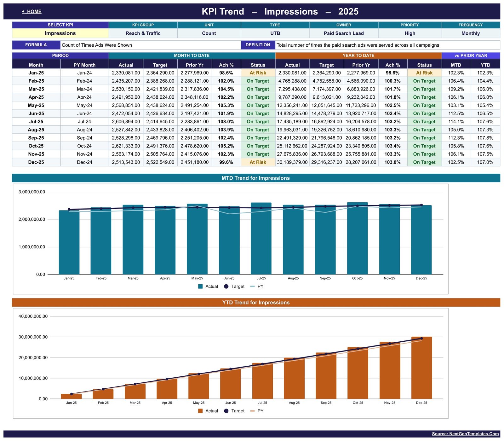504x441 pixels.
Task: Click the 108.0% achievement cell
Action: click(226, 122)
